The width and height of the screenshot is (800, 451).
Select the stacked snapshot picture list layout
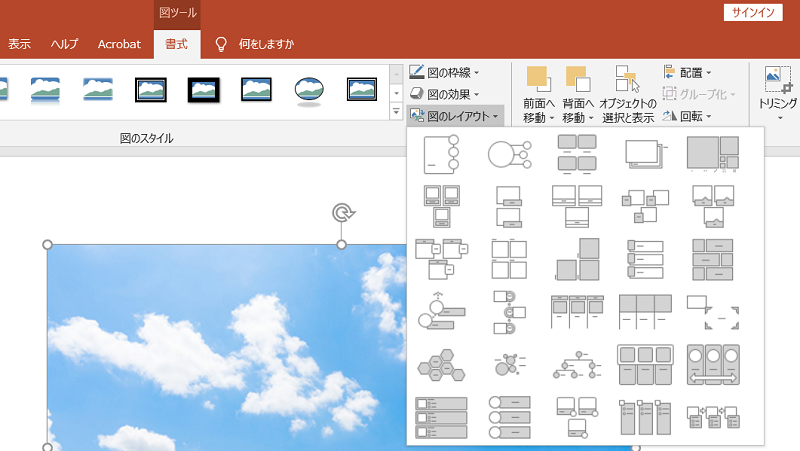[x=645, y=154]
